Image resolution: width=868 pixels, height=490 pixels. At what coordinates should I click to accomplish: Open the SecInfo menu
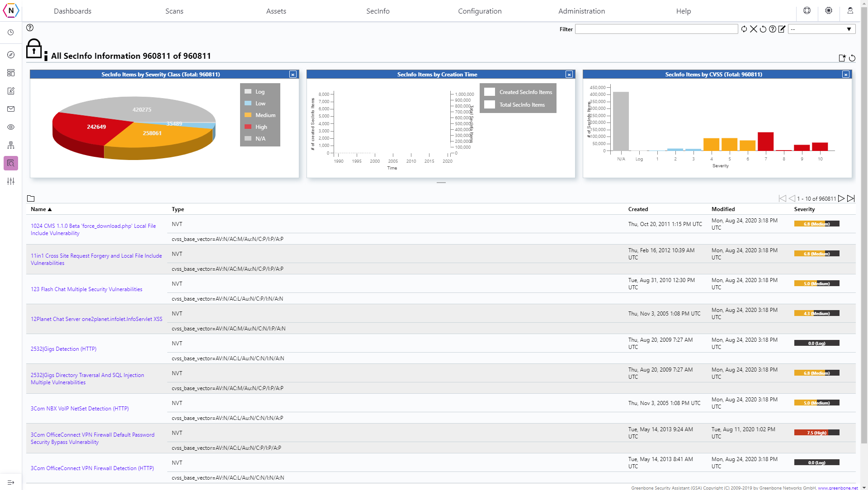pos(378,11)
